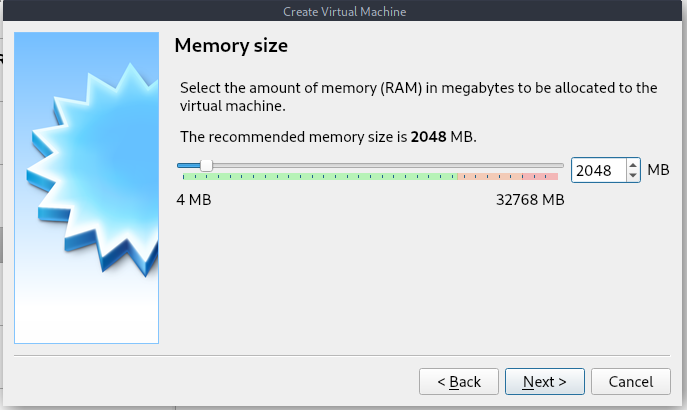Click the Memory size heading
Image resolution: width=687 pixels, height=410 pixels.
pos(231,46)
